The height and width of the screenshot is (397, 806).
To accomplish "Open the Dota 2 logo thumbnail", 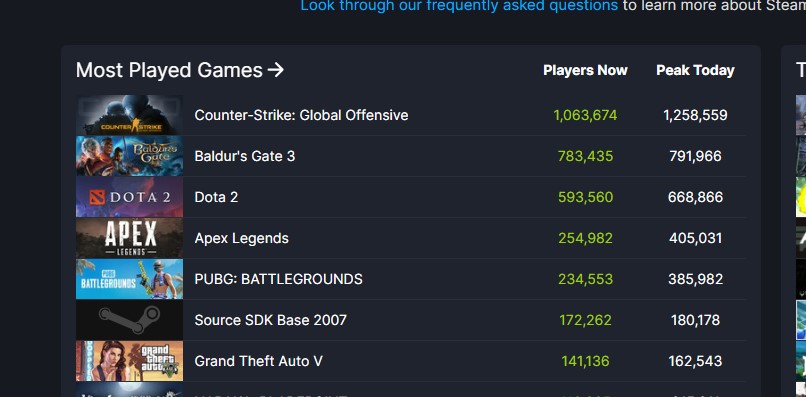I will click(x=130, y=197).
